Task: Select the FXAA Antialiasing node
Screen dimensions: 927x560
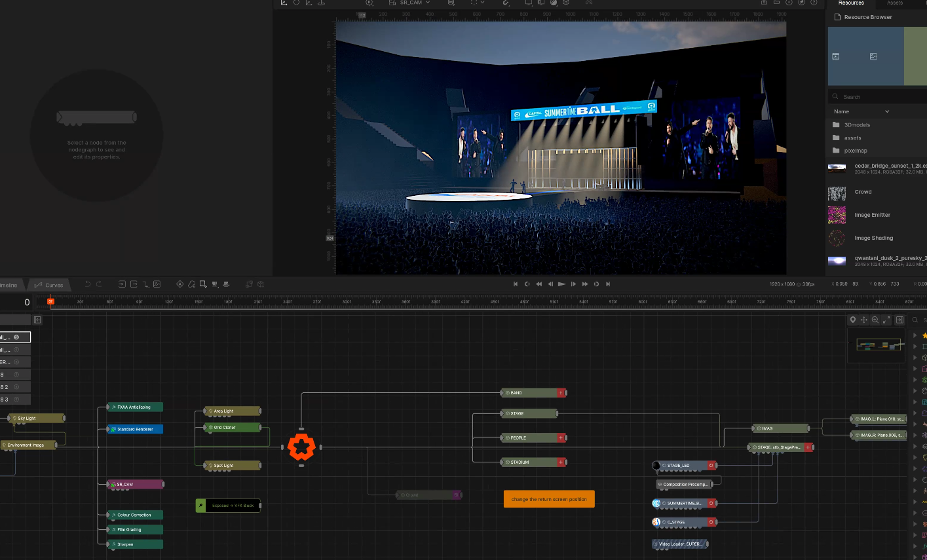Action: coord(135,407)
